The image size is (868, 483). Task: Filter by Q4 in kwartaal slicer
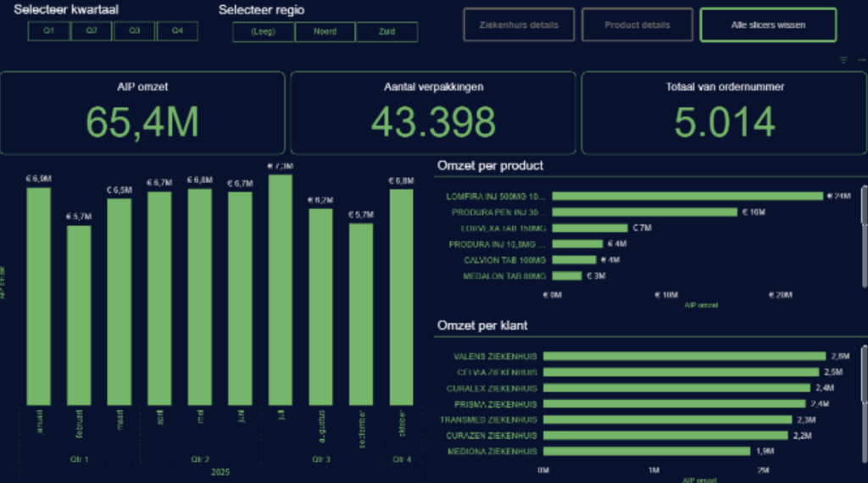pos(176,31)
